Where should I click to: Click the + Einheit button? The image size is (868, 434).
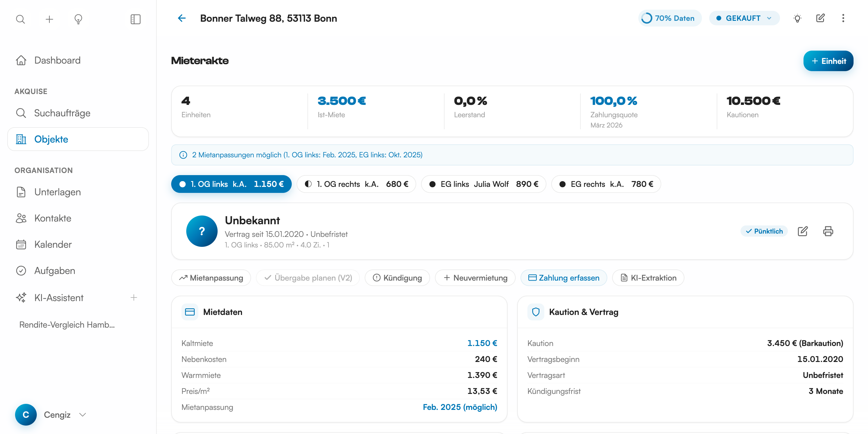pos(828,61)
